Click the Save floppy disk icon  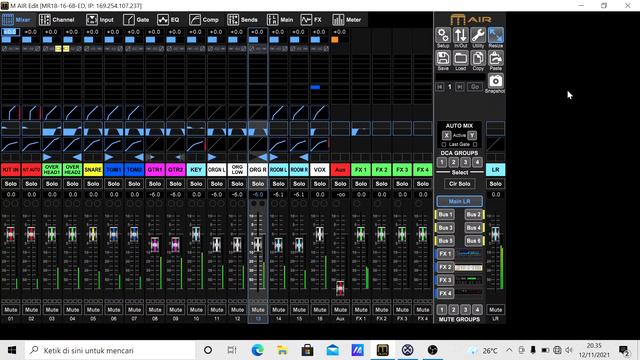coord(443,59)
